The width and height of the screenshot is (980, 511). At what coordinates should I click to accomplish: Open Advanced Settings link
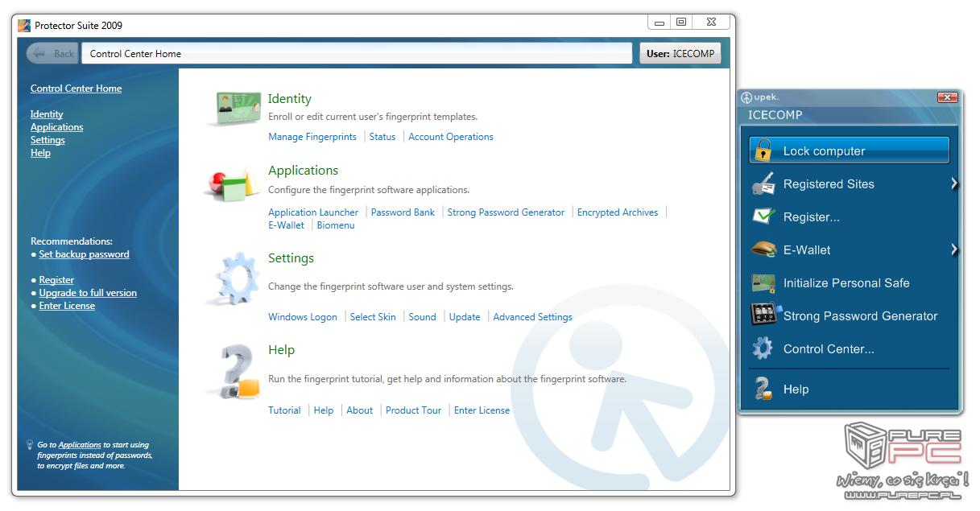(532, 317)
